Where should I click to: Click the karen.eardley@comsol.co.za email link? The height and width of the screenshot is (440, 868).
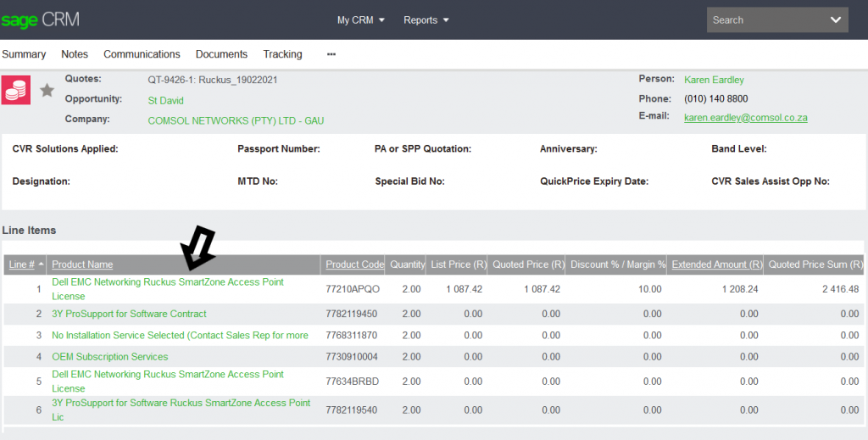(x=745, y=117)
